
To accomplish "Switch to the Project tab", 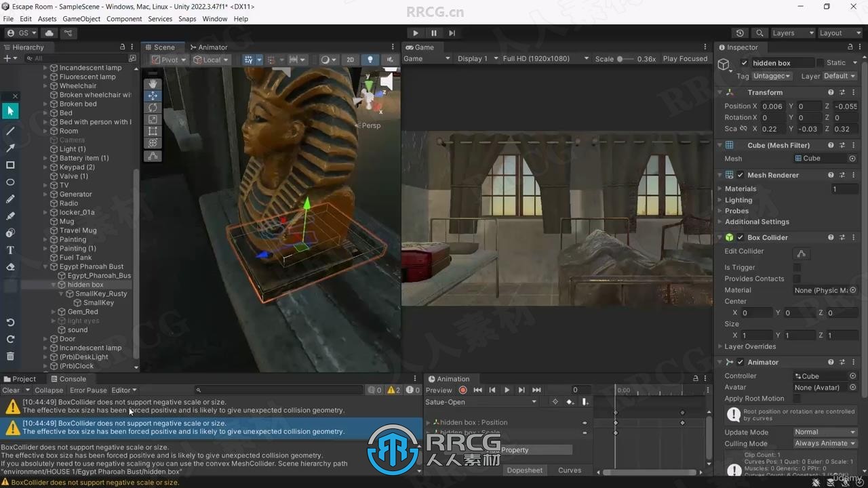I will [x=20, y=379].
